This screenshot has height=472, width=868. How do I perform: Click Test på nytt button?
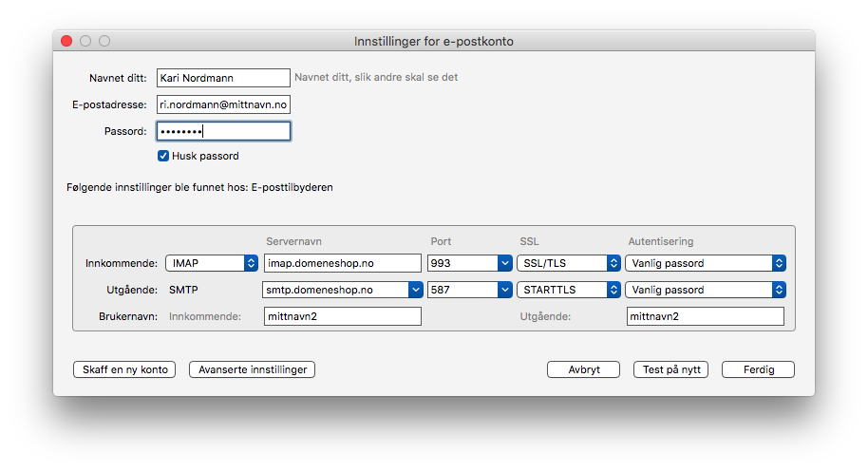click(x=670, y=369)
